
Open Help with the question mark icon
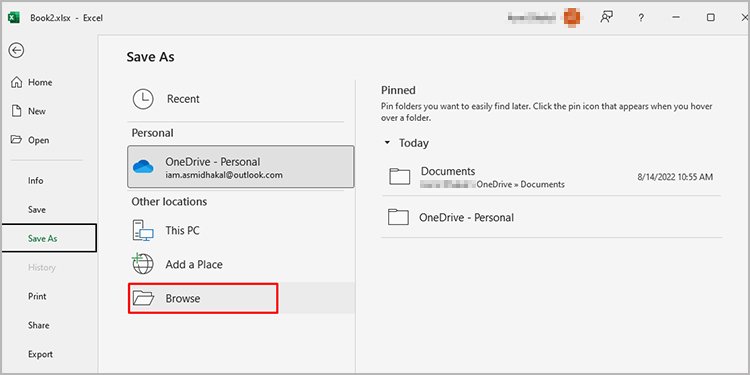[641, 18]
